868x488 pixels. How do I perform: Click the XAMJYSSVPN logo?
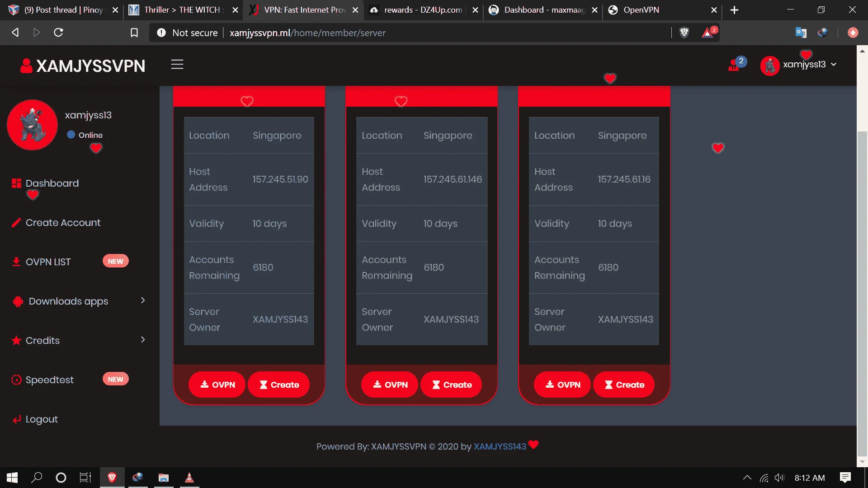[83, 66]
